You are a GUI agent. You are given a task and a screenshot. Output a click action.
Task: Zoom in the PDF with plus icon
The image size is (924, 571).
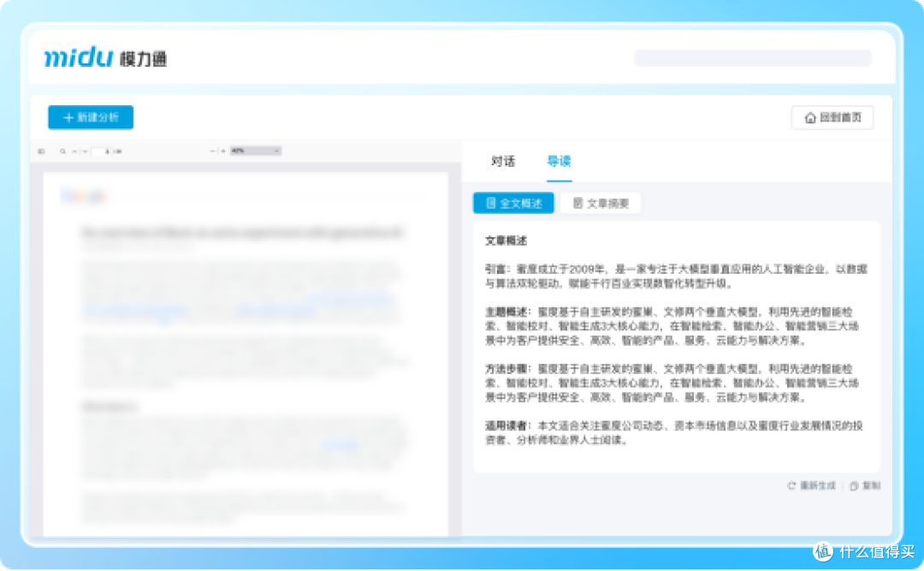(x=223, y=151)
